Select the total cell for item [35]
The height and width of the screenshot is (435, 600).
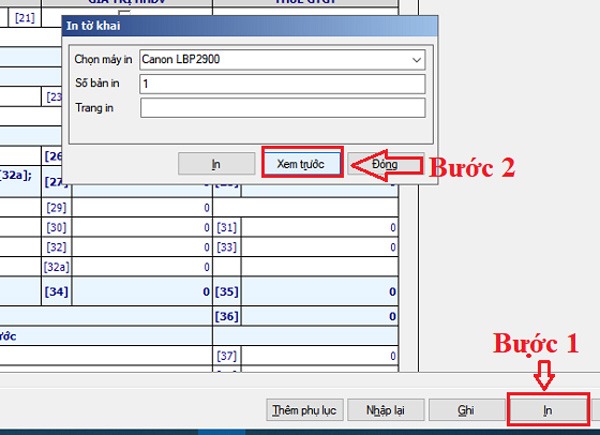tap(319, 292)
